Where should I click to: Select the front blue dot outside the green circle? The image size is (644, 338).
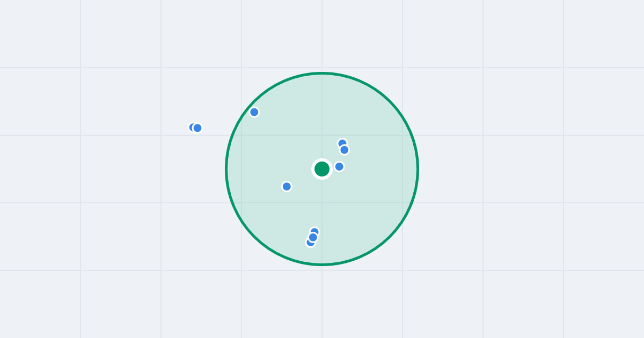click(197, 128)
